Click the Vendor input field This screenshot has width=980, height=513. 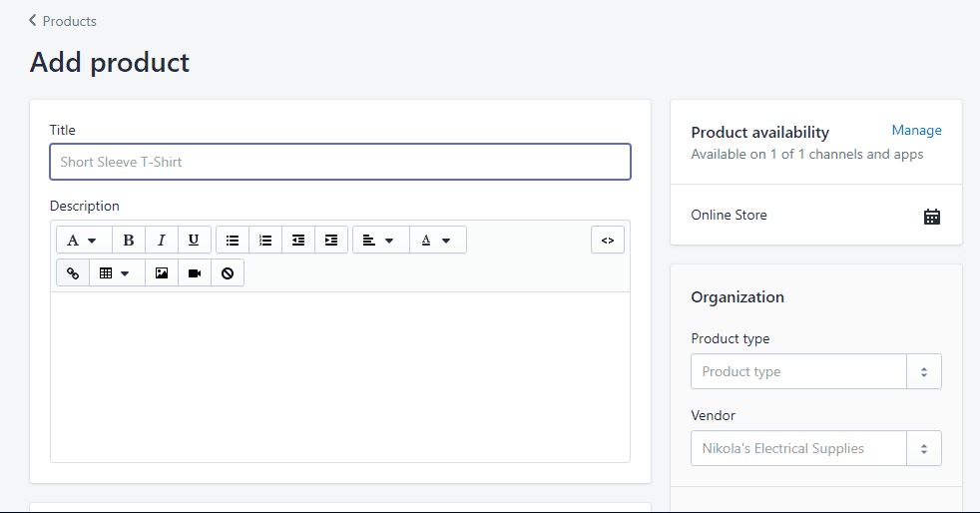pyautogui.click(x=798, y=449)
